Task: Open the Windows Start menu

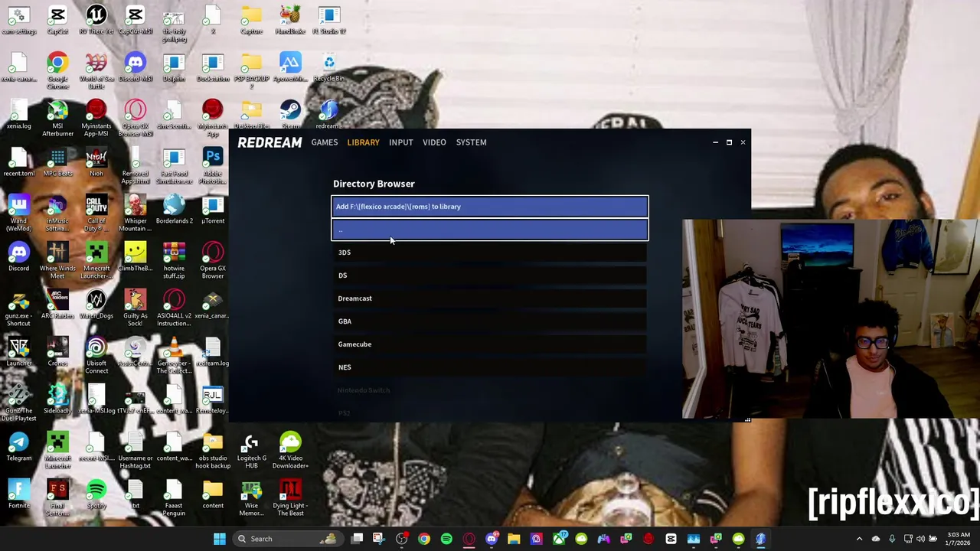Action: point(220,539)
